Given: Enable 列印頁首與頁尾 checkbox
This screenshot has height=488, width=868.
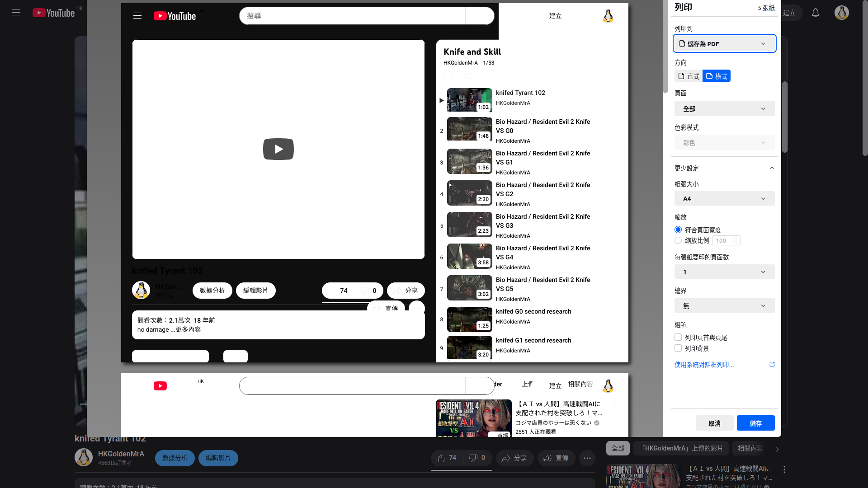Looking at the screenshot, I should coord(678,338).
